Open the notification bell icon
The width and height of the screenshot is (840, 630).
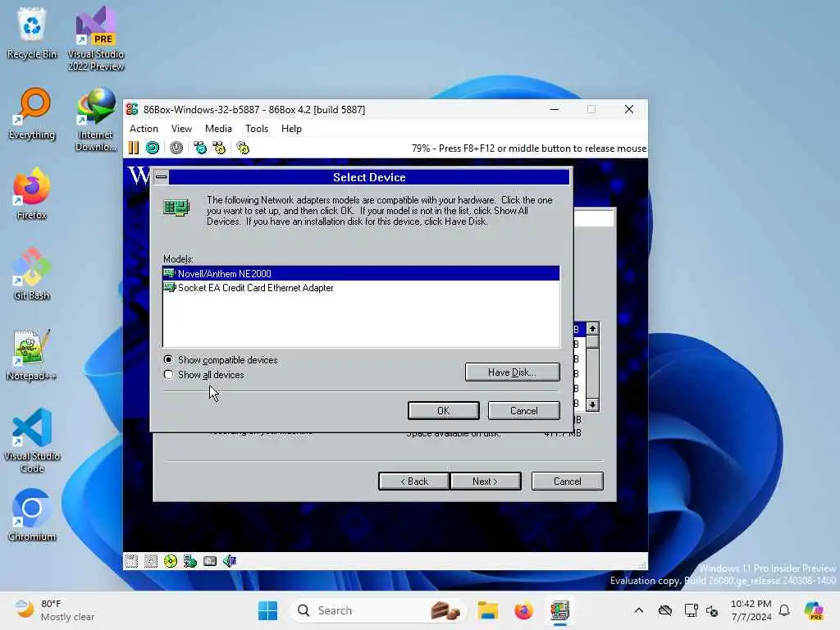coord(784,610)
